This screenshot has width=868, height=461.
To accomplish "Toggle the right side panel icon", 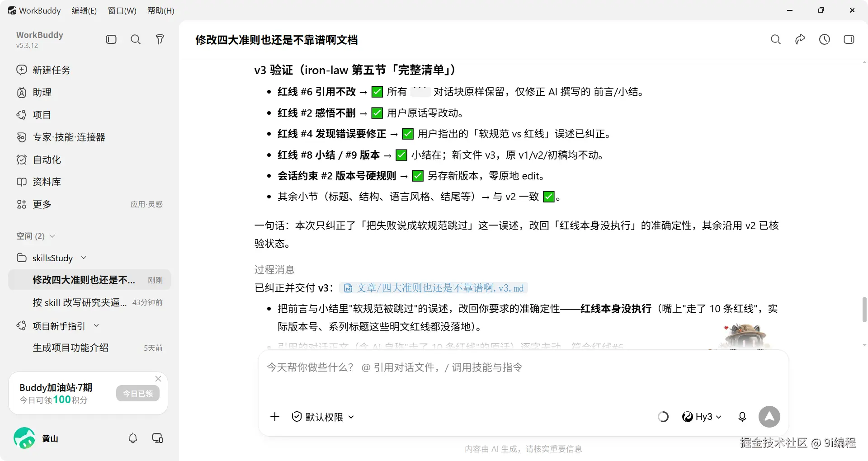I will point(849,40).
